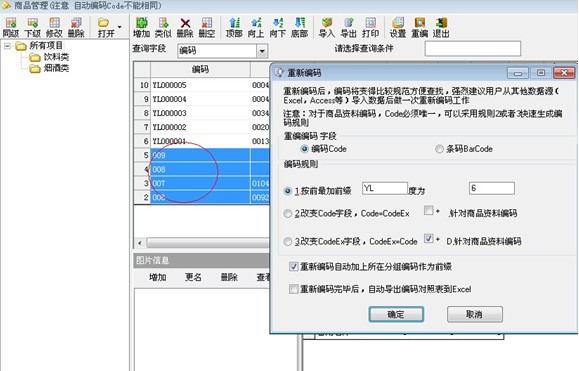Select the 编码Code radio button
The image size is (579, 371).
[x=304, y=149]
